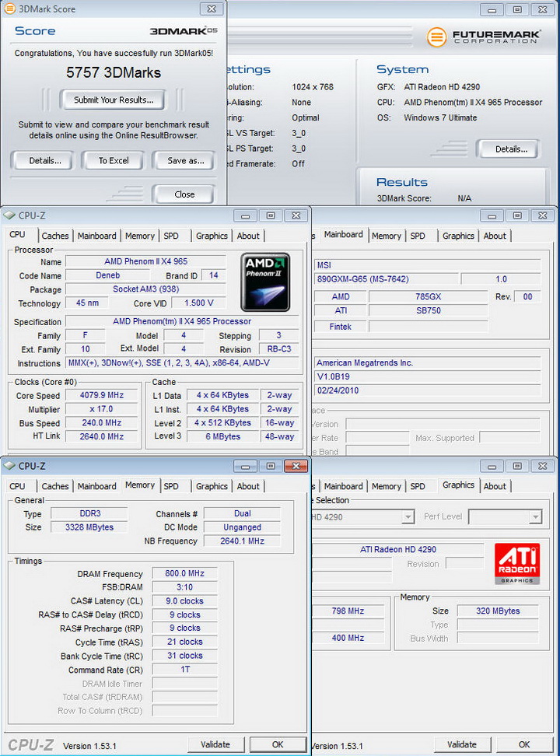Click graphics memory size 320 MBytes
Screen dimensions: 560x756
click(498, 611)
